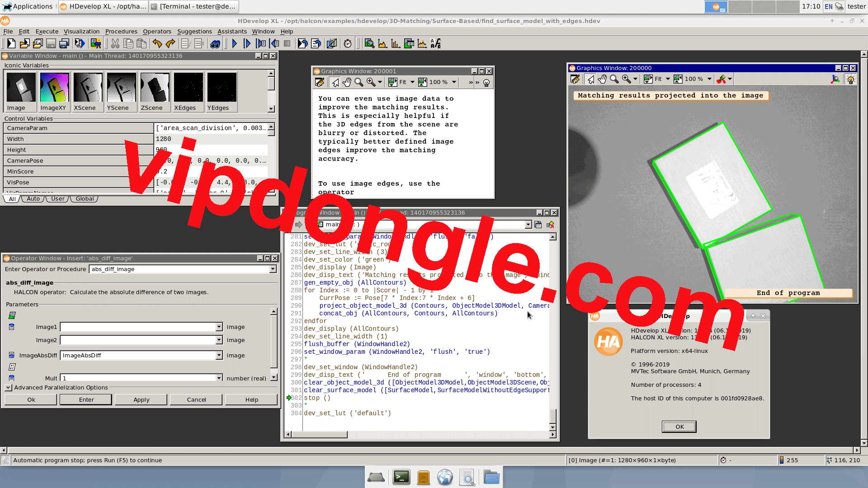Open the Gray Histogram inspection icon

click(382, 43)
